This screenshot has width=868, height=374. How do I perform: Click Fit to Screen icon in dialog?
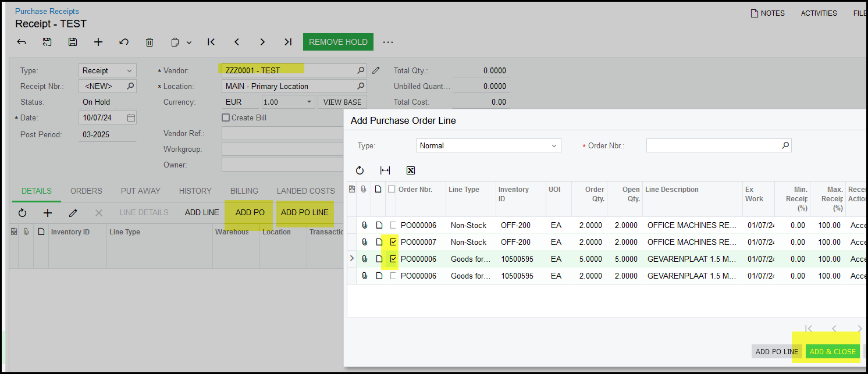coord(385,170)
